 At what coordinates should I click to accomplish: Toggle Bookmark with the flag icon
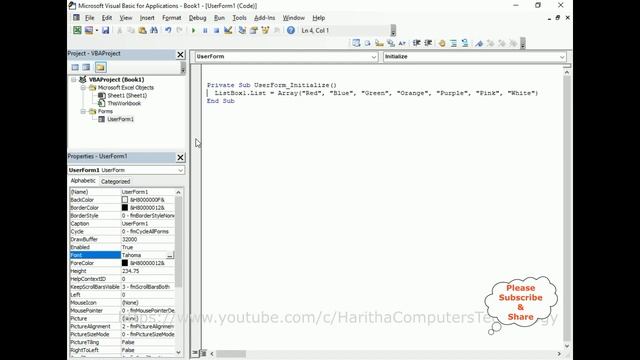(479, 43)
